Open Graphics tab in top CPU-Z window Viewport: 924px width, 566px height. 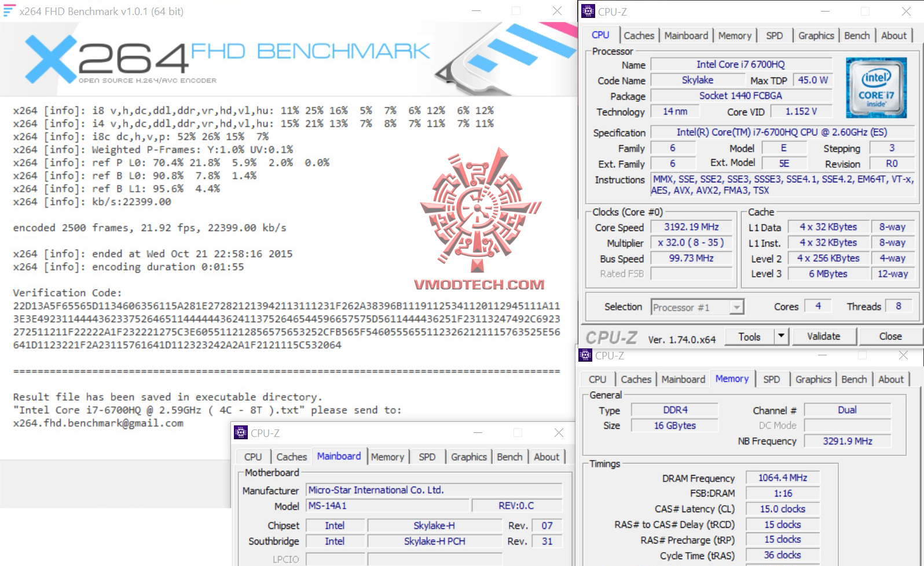816,36
